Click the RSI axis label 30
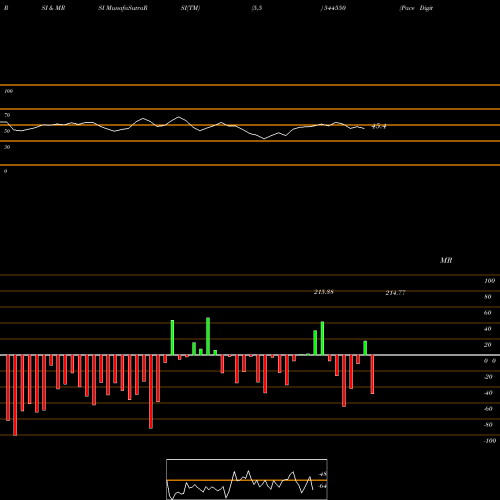 click(x=7, y=147)
